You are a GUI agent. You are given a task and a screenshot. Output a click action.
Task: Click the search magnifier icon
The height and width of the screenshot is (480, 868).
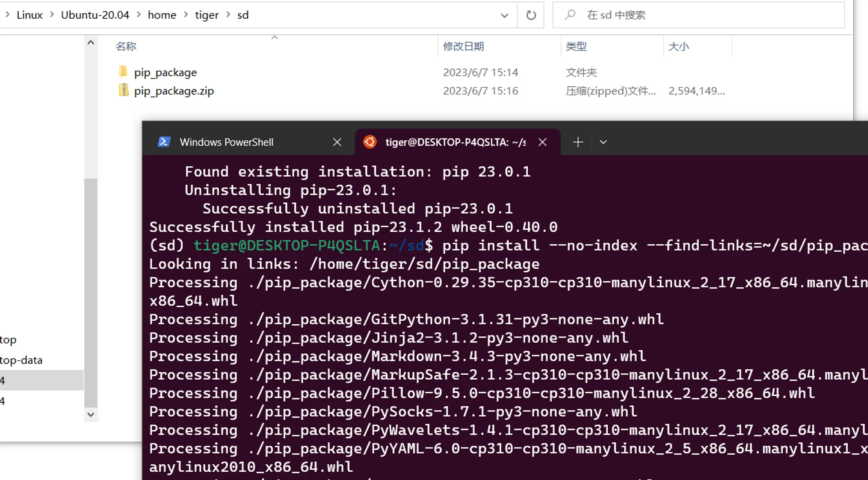pos(570,15)
